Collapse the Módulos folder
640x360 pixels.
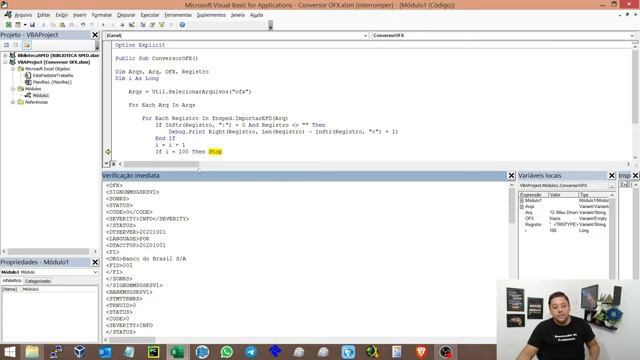click(13, 89)
